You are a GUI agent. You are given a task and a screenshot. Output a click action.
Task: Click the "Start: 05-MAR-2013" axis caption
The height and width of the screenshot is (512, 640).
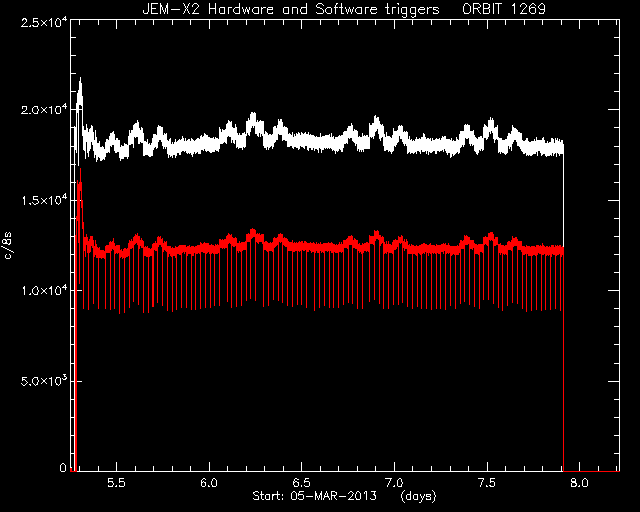(314, 496)
